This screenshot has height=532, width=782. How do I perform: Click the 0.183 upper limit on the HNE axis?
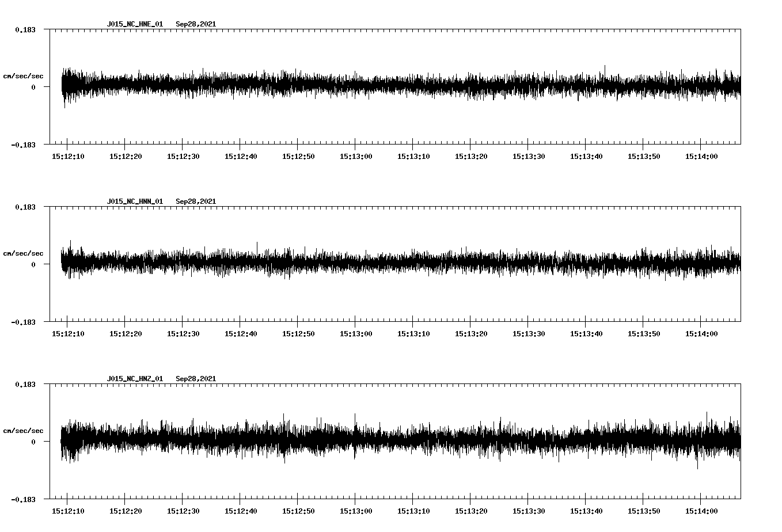click(x=25, y=29)
